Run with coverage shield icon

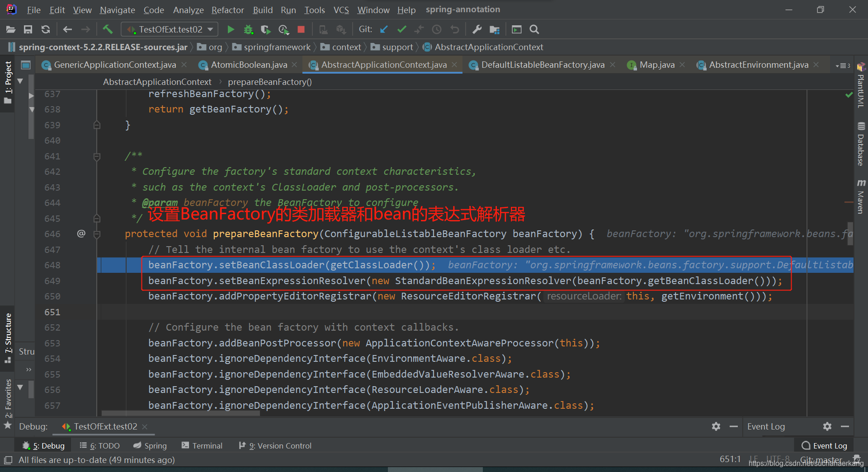(266, 30)
